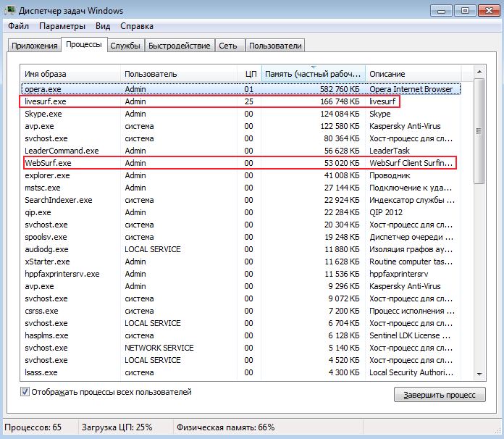Screen dimensions: 504x439
Task: Click Загрузка ЦП: 25% status entry
Action: click(117, 427)
